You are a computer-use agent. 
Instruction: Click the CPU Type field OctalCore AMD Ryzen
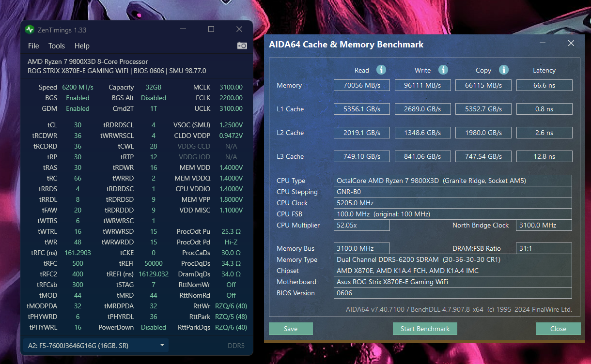453,181
